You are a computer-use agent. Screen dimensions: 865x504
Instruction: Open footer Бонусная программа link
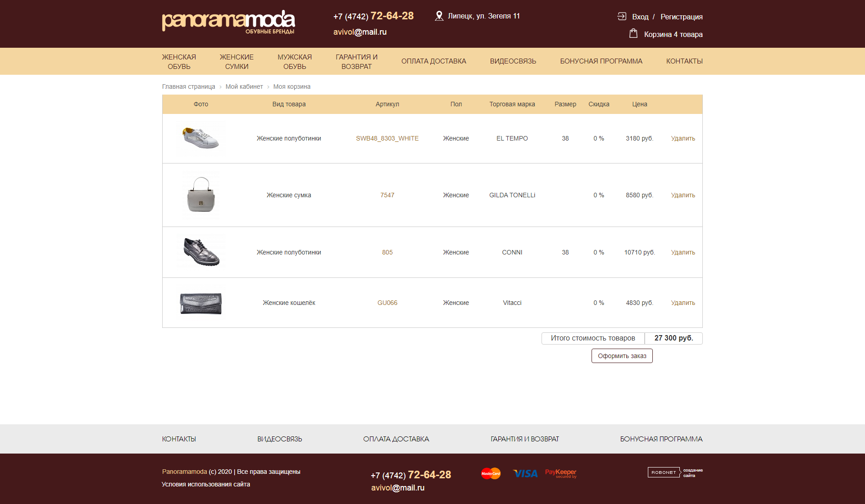click(x=661, y=439)
